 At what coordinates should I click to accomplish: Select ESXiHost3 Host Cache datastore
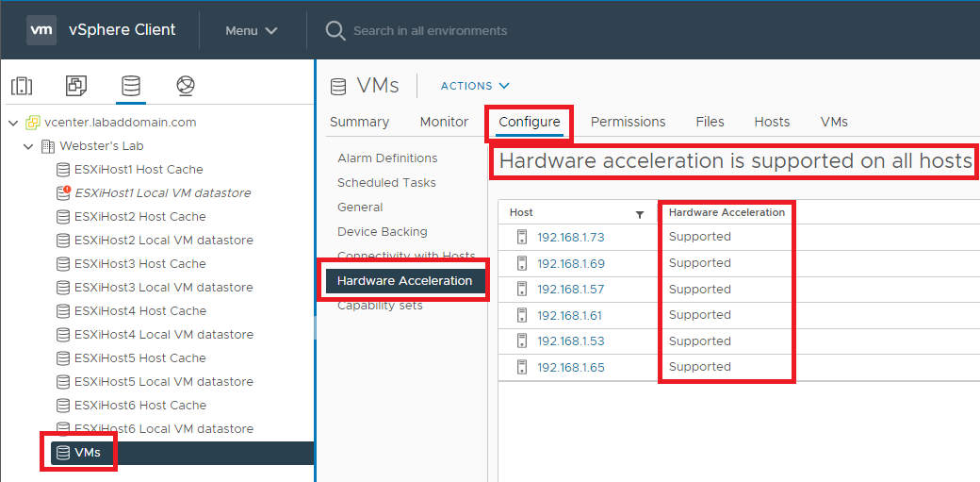pos(139,264)
